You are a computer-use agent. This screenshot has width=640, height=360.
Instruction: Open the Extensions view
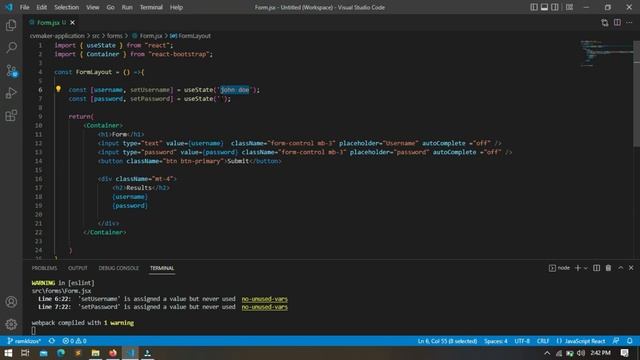click(x=11, y=116)
